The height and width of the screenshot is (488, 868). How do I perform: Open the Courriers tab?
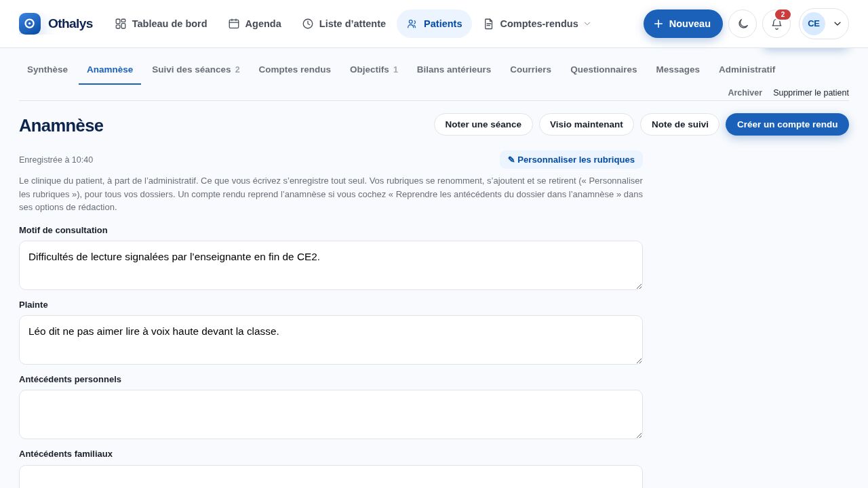pyautogui.click(x=530, y=70)
